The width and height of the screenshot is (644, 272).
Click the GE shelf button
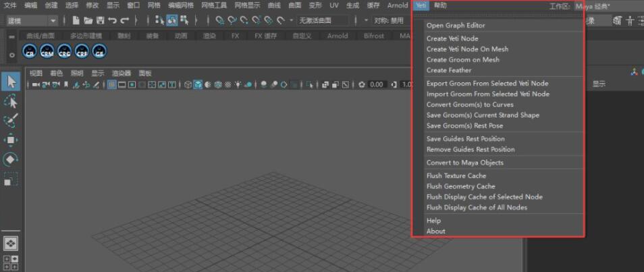click(x=99, y=50)
